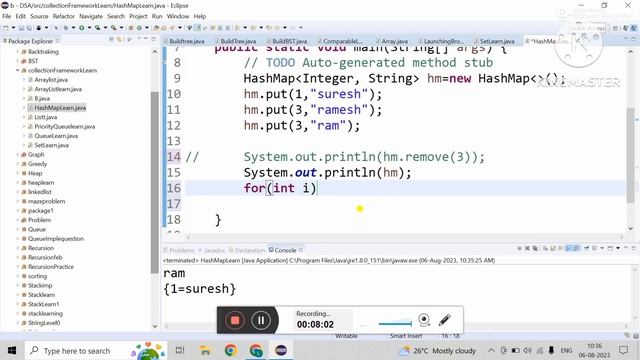
Task: Click the webcam icon in recorder bar
Action: 424,320
